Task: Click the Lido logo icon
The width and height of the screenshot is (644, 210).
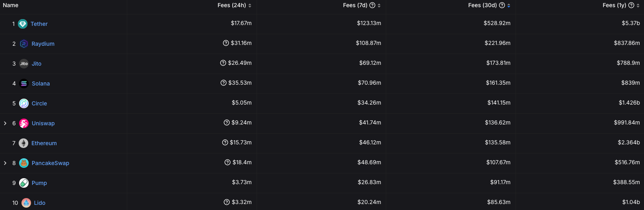Action: point(26,203)
